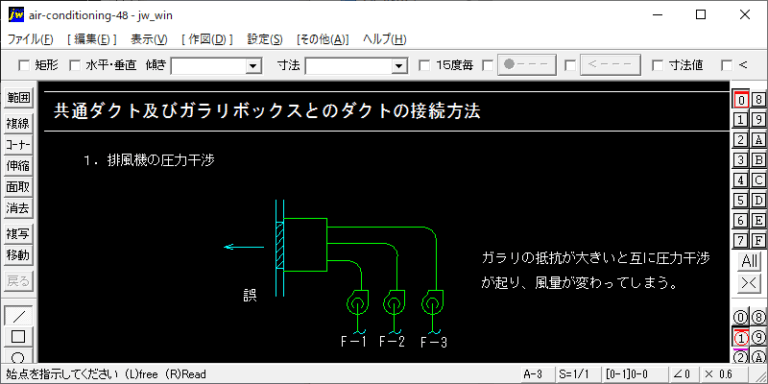Open the 編集(E) menu
The image size is (768, 384).
pos(92,40)
